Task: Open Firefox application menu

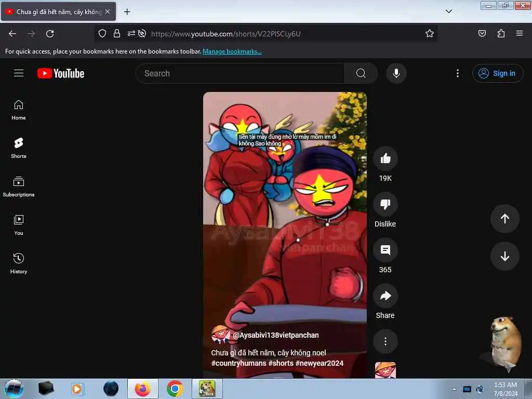Action: (x=520, y=33)
